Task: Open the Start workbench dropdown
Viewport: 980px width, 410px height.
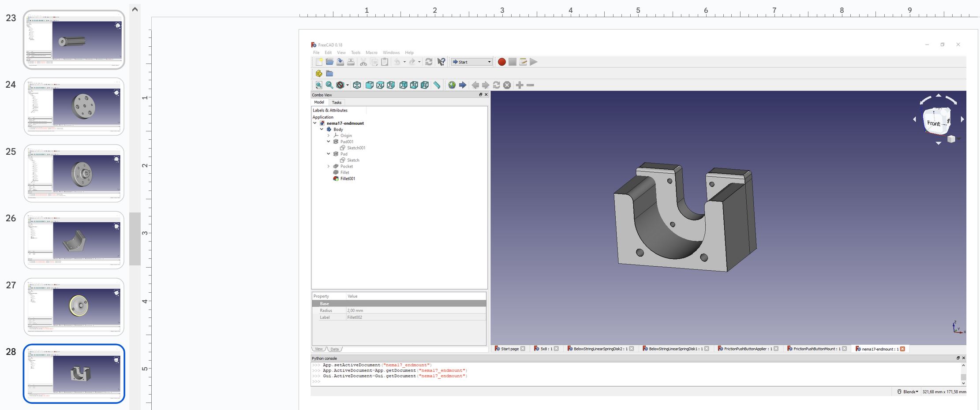Action: pyautogui.click(x=471, y=62)
